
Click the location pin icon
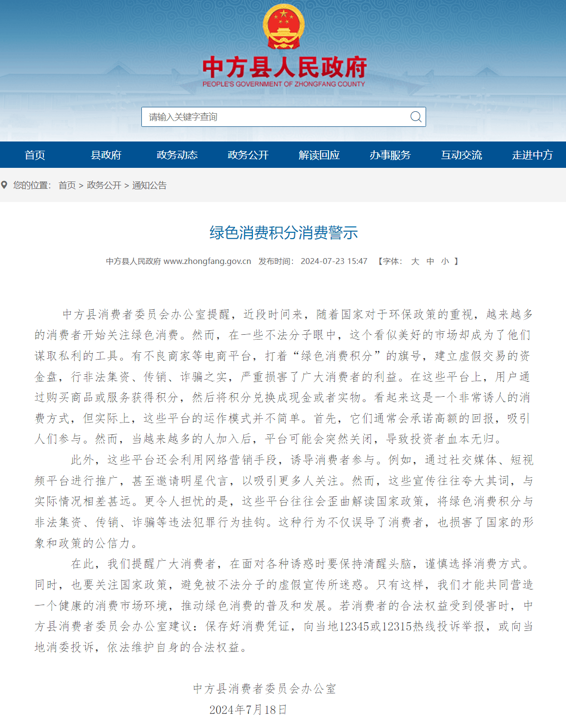4,185
